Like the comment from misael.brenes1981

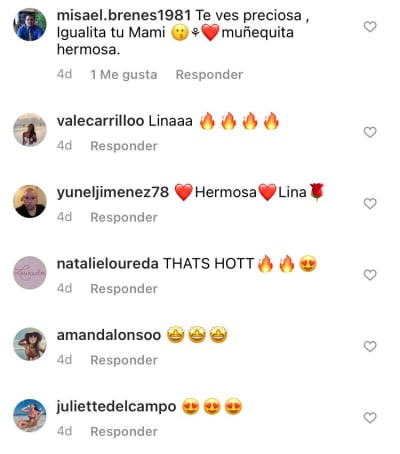coord(370,27)
